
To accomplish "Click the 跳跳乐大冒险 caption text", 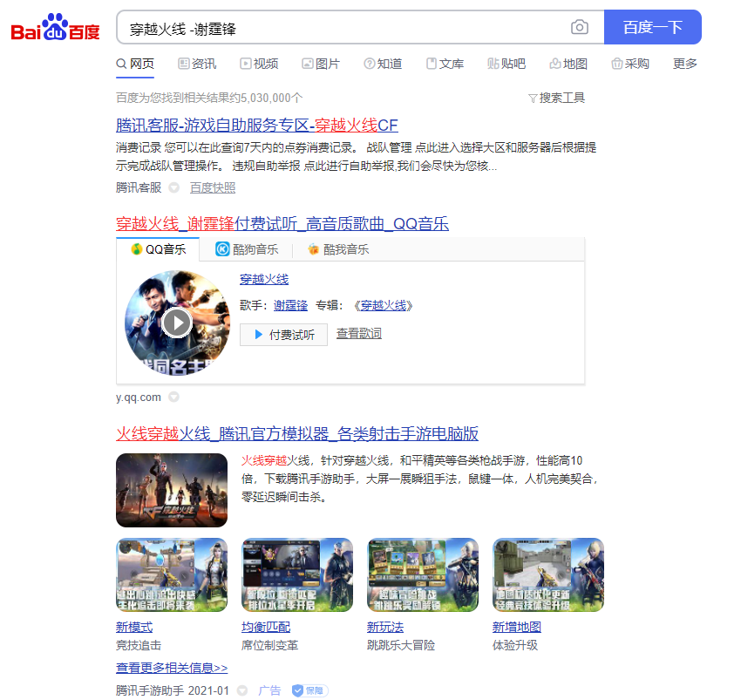I will click(x=401, y=645).
